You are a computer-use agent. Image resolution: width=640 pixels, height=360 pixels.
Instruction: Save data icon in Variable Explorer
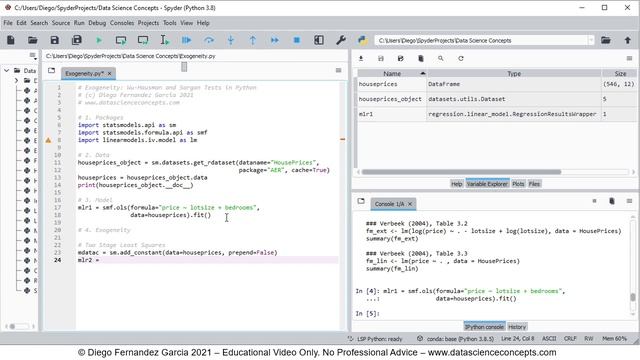(381, 58)
